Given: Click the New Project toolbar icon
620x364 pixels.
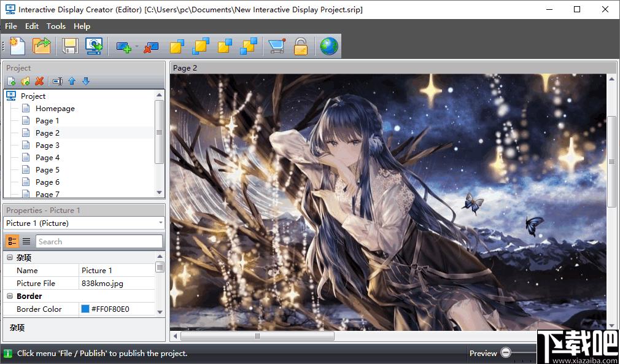Looking at the screenshot, I should click(x=17, y=46).
